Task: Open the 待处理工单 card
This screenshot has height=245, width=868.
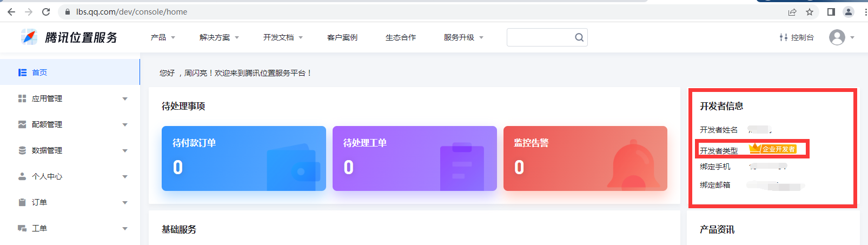Action: [x=415, y=158]
